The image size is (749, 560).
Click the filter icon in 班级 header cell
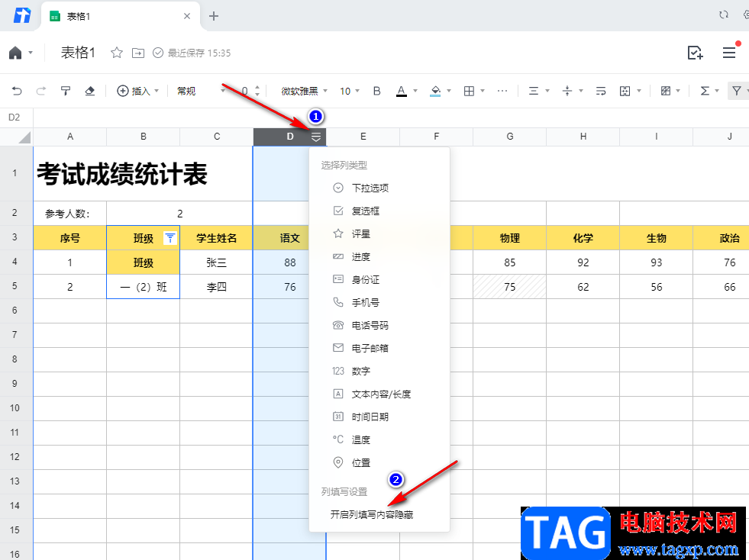pos(170,238)
